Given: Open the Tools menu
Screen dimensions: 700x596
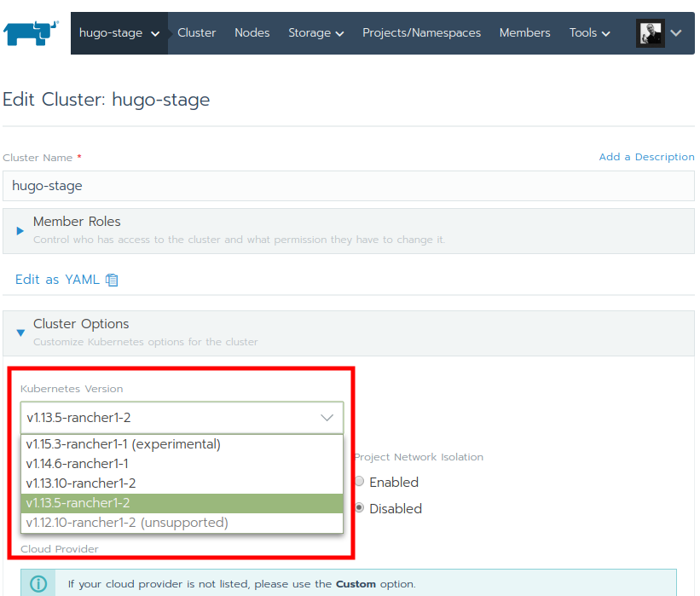Looking at the screenshot, I should point(589,33).
